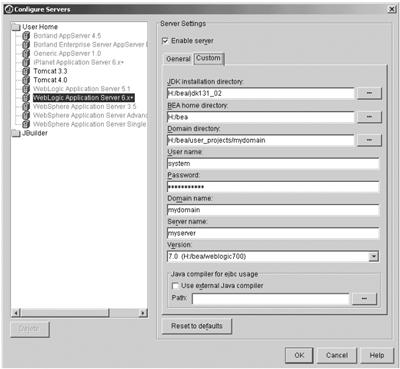
Task: Select Tomcat 4.0 in the server tree
Action: [50, 80]
